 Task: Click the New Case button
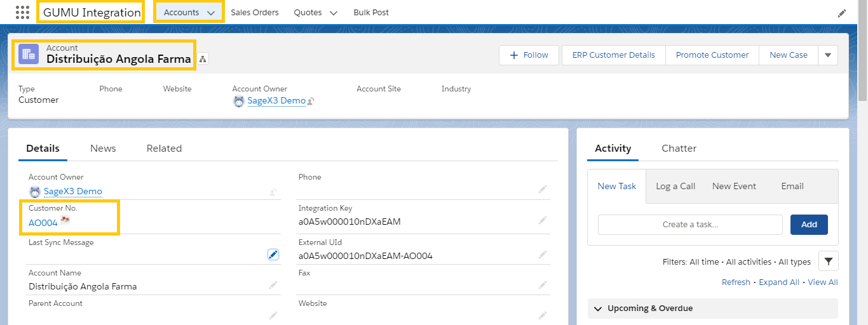click(x=788, y=55)
